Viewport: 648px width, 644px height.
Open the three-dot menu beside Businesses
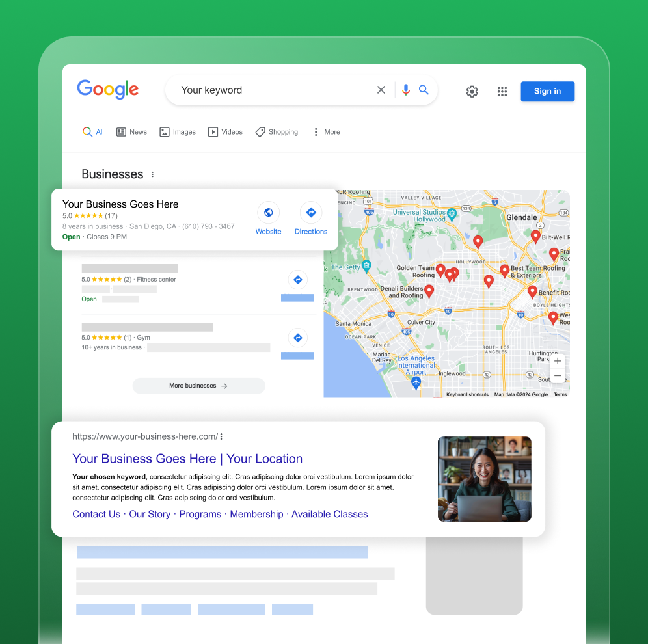153,174
